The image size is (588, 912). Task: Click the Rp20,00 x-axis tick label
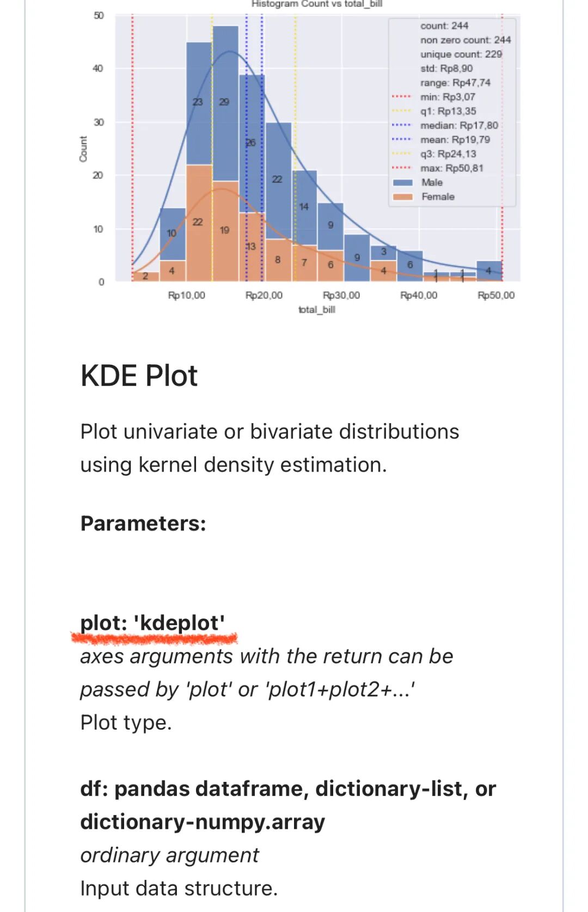264,295
